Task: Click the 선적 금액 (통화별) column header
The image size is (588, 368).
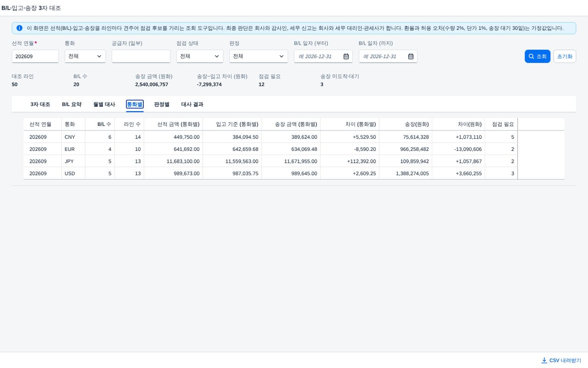Action: (174, 124)
